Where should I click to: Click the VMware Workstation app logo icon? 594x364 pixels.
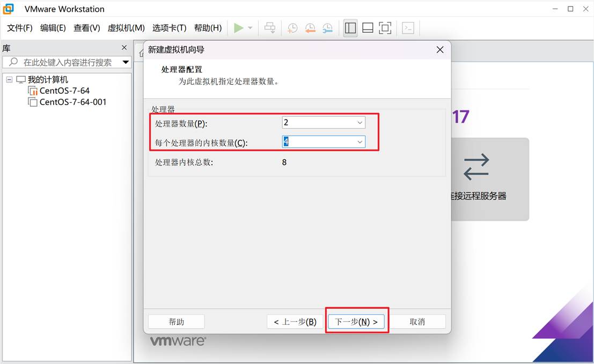pos(9,9)
